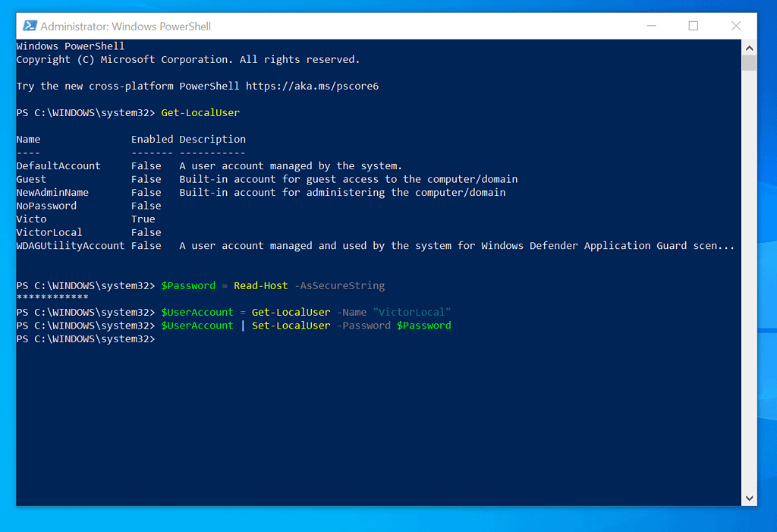
Task: Click the "Set-LocalUser" cmdlet
Action: [x=291, y=326]
